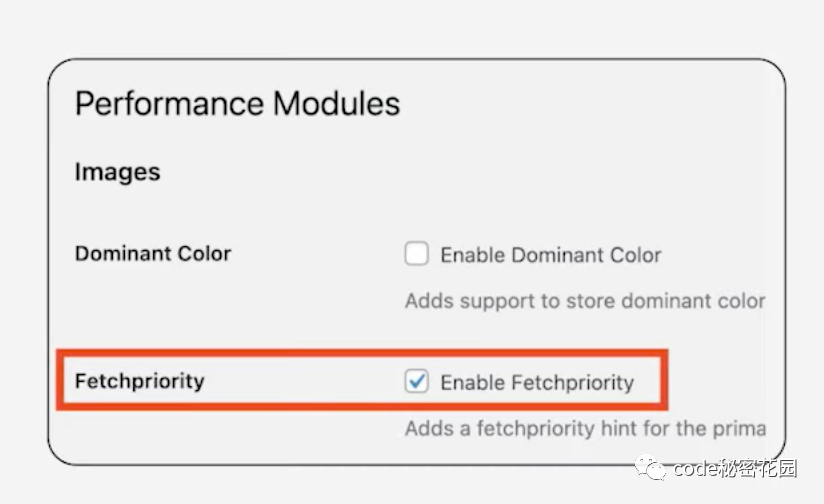The height and width of the screenshot is (504, 824).
Task: Click the "Images" section subheading
Action: (x=117, y=172)
